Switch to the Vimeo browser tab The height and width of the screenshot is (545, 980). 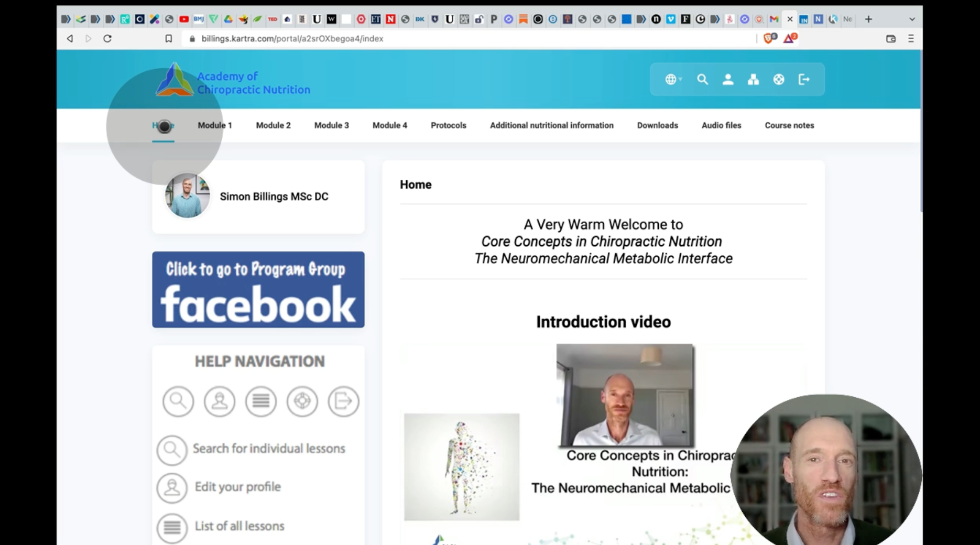[671, 19]
